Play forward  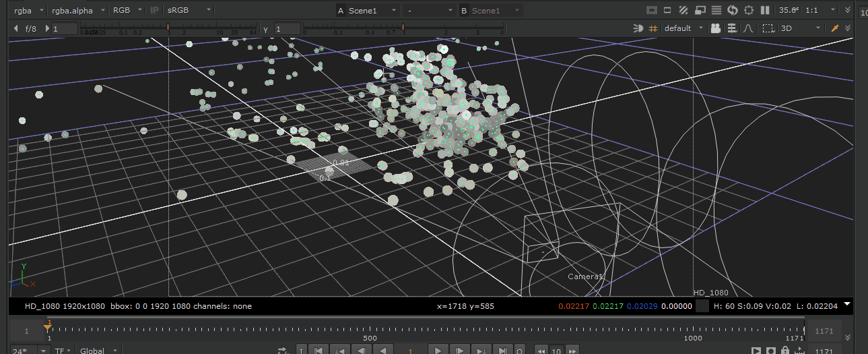point(438,351)
